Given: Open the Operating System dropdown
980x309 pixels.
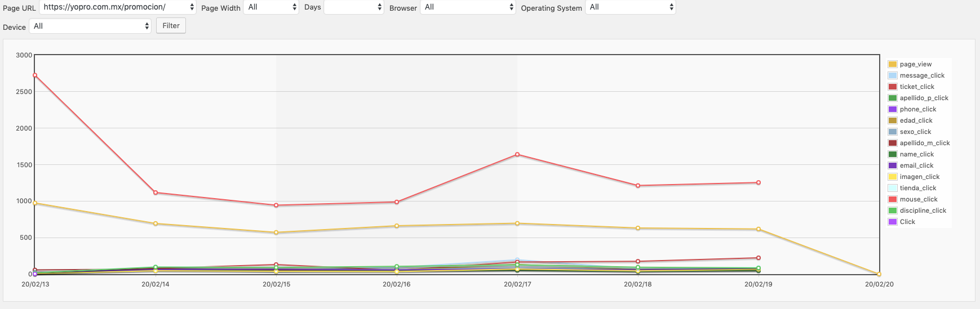Looking at the screenshot, I should (x=630, y=7).
